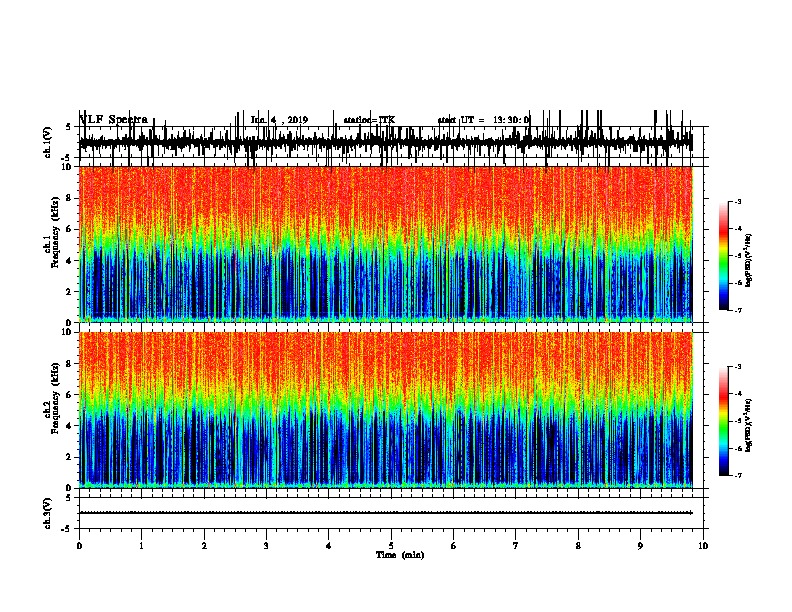Click the "-3" tick on the ch.1 colorbar

coord(738,202)
